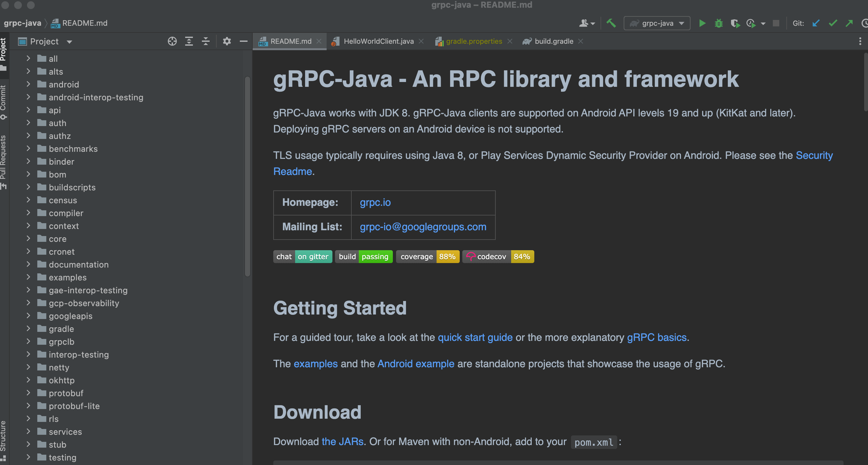The height and width of the screenshot is (465, 868).
Task: Click the Coverage icon in toolbar
Action: [735, 23]
